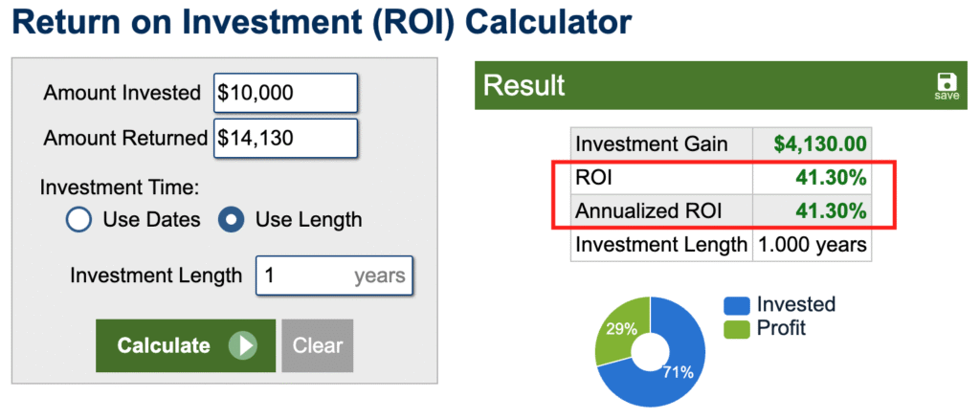Select the Use Length radio button
Screen dimensions: 980x419
[231, 220]
